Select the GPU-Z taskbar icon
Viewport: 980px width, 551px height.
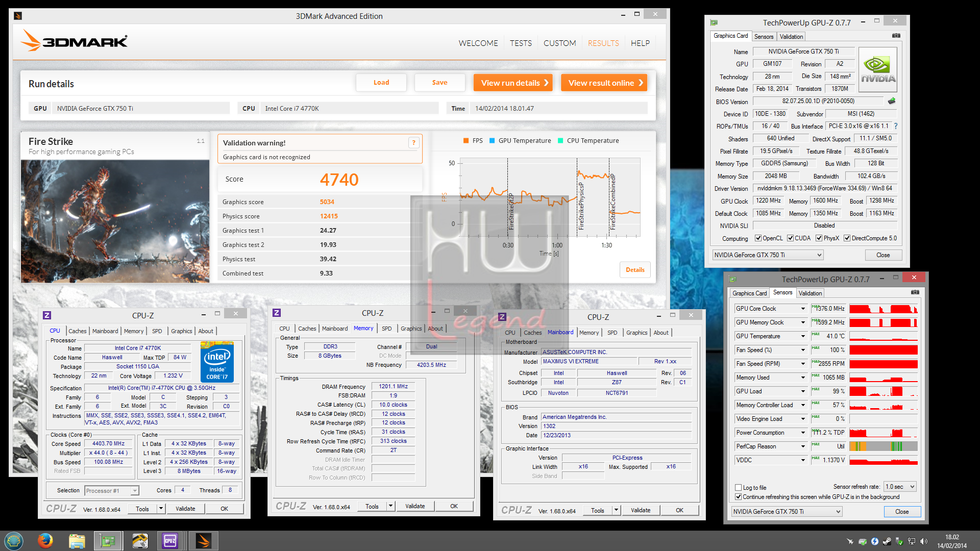[x=108, y=540]
